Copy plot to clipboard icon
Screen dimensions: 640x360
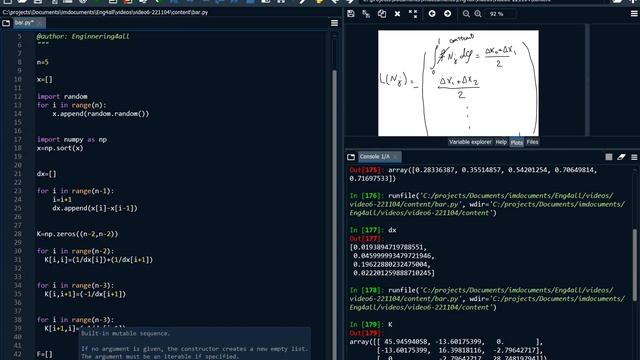pyautogui.click(x=382, y=14)
